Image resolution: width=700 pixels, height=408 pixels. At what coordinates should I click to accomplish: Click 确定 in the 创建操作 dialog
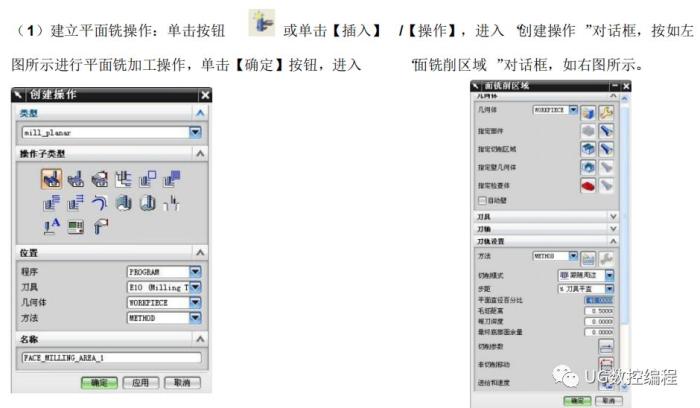101,383
